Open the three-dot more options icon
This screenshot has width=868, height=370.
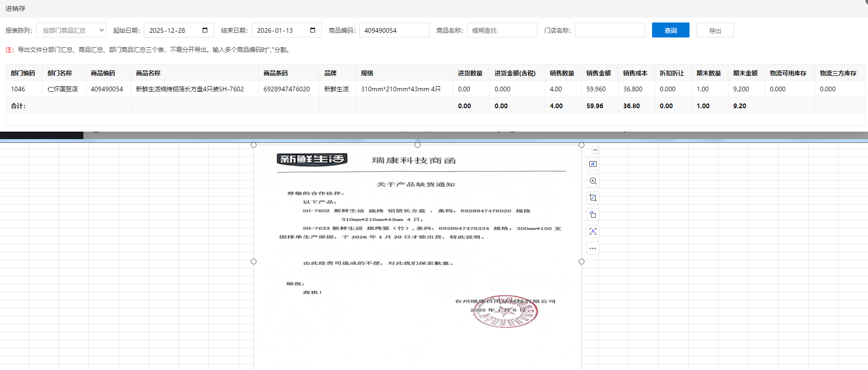[x=593, y=248]
